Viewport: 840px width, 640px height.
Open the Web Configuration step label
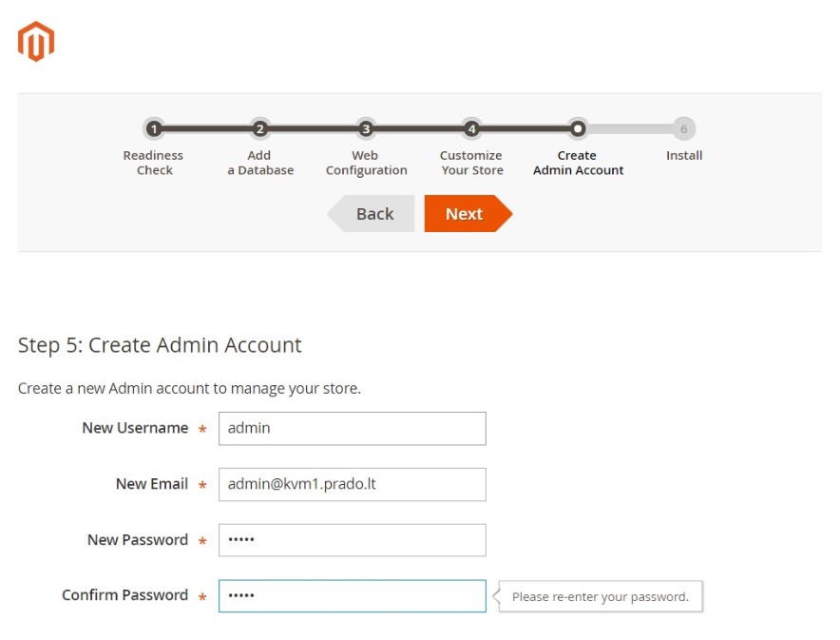367,163
